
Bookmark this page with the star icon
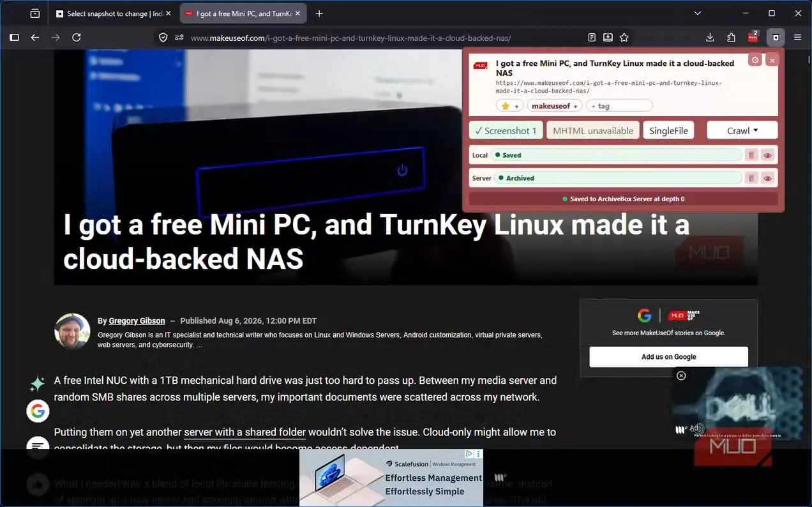coord(624,38)
